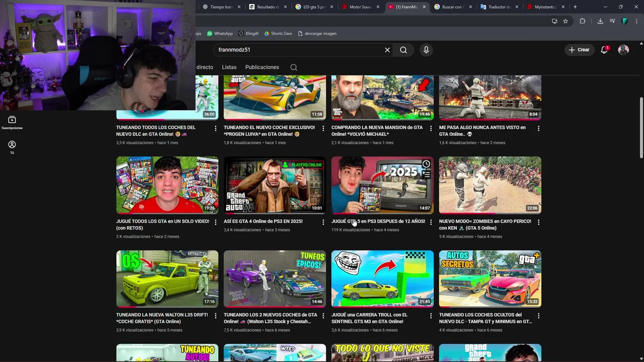Open AUTOS SECRETOS 15:32 thumbnail

click(490, 279)
